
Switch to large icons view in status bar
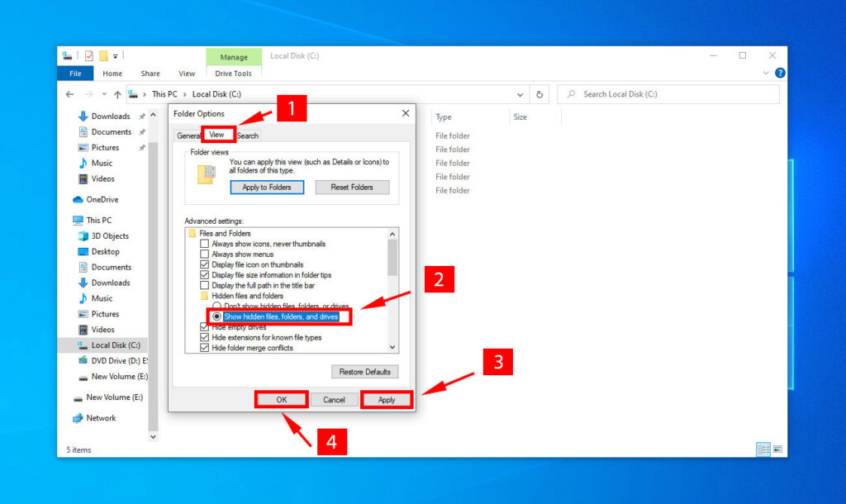click(x=777, y=449)
